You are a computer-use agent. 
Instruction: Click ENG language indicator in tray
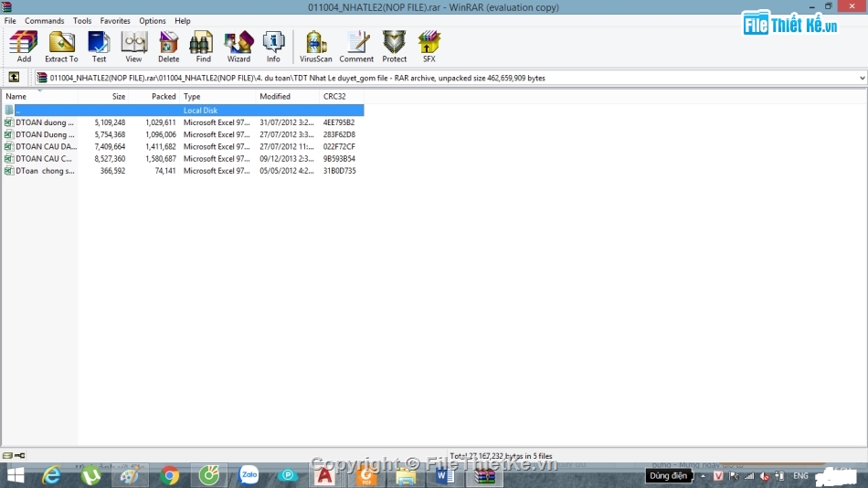click(800, 476)
